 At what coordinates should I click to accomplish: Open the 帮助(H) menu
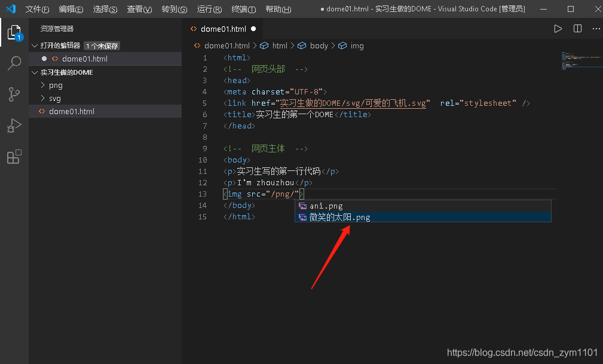click(x=278, y=9)
